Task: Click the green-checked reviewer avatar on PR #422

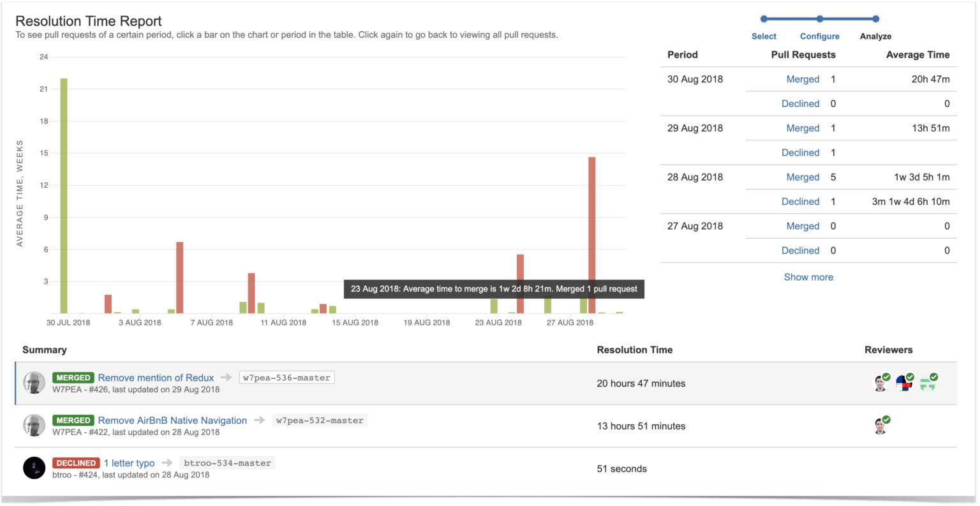Action: coord(881,425)
